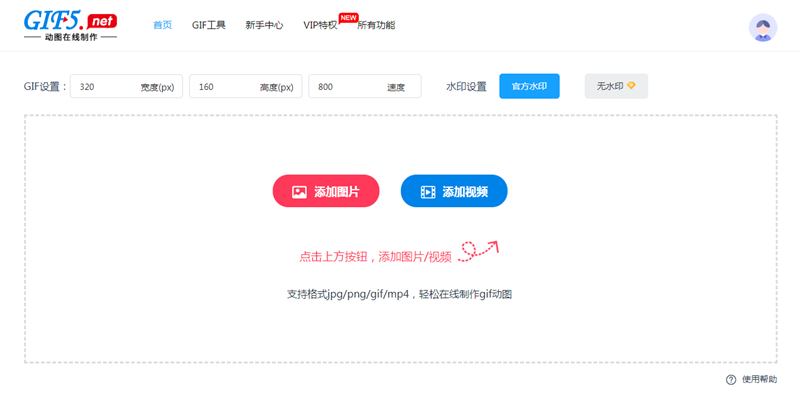Image resolution: width=800 pixels, height=394 pixels.
Task: Click the 宽度(px) width input field
Action: coord(127,86)
